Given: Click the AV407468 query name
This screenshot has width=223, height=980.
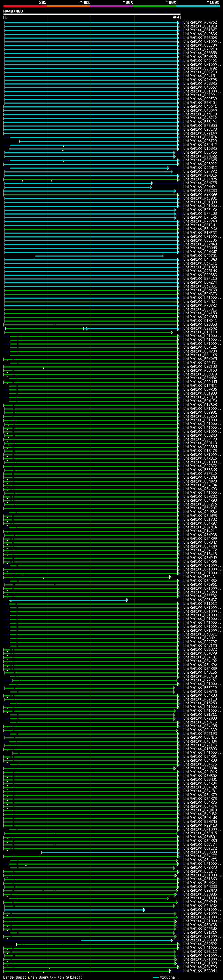Looking at the screenshot, I should 13,11.
